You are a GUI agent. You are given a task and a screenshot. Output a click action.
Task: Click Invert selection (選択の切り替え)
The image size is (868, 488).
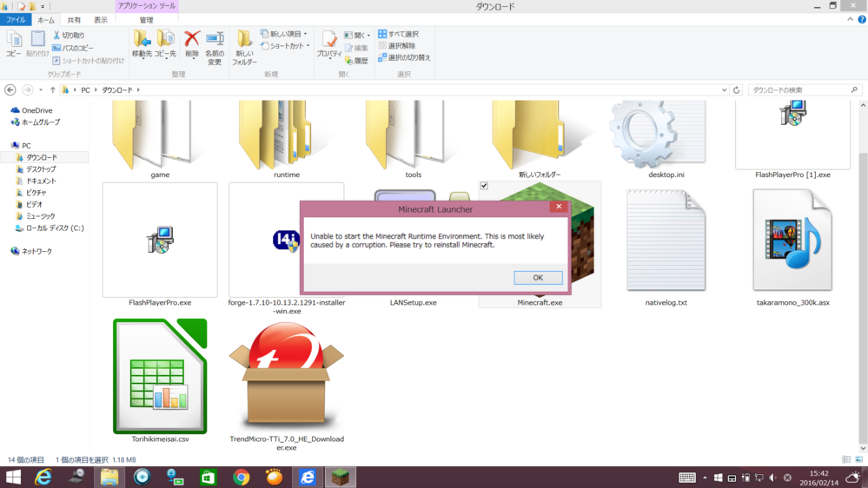404,57
